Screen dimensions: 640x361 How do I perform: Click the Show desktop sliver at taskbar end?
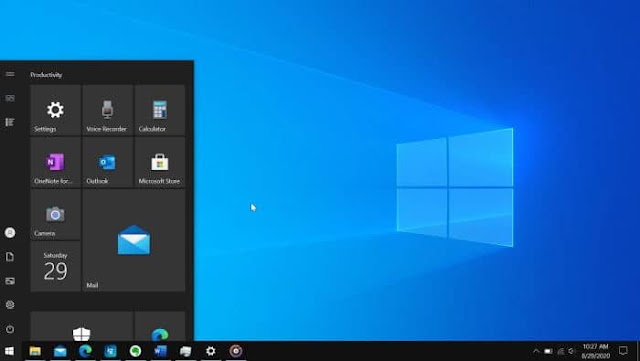[638, 351]
